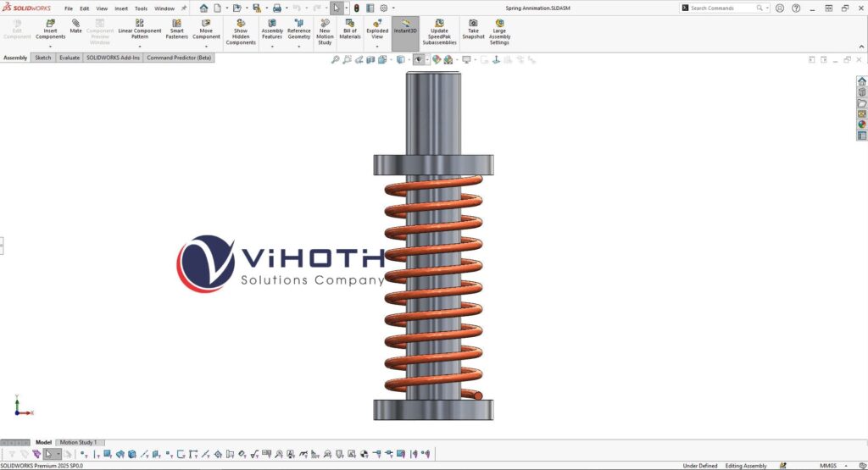
Task: Expand Assembly Features dropdown arrow
Action: click(x=272, y=47)
